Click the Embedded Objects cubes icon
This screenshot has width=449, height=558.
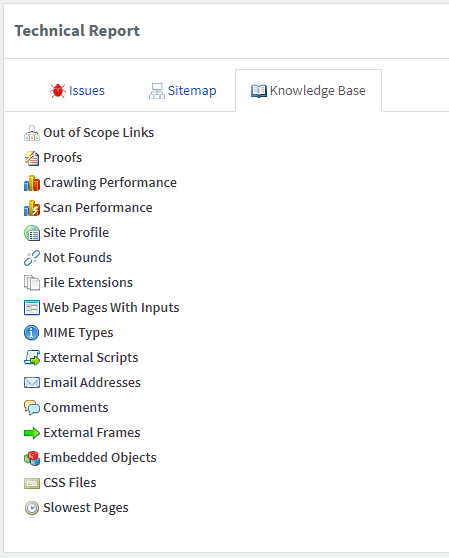coord(32,458)
